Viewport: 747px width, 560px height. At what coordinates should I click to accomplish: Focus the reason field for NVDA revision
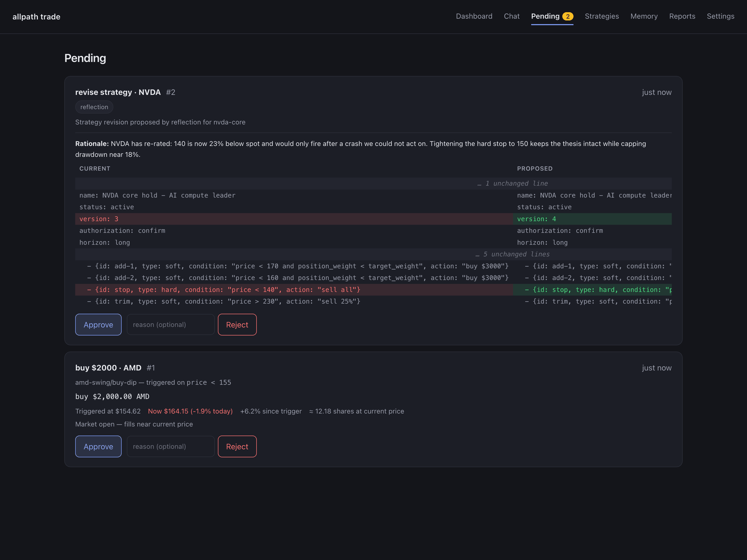click(171, 324)
